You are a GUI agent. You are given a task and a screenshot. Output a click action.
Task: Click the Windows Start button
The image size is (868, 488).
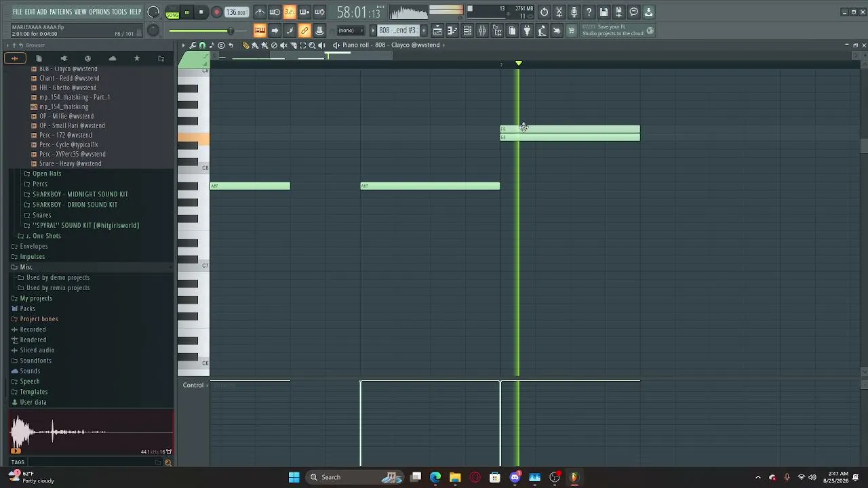[x=294, y=477]
